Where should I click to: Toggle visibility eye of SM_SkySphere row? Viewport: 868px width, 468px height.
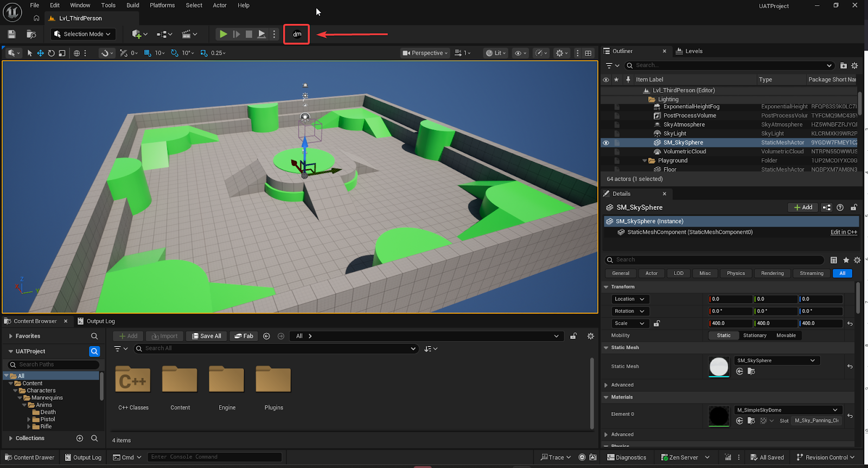(606, 143)
